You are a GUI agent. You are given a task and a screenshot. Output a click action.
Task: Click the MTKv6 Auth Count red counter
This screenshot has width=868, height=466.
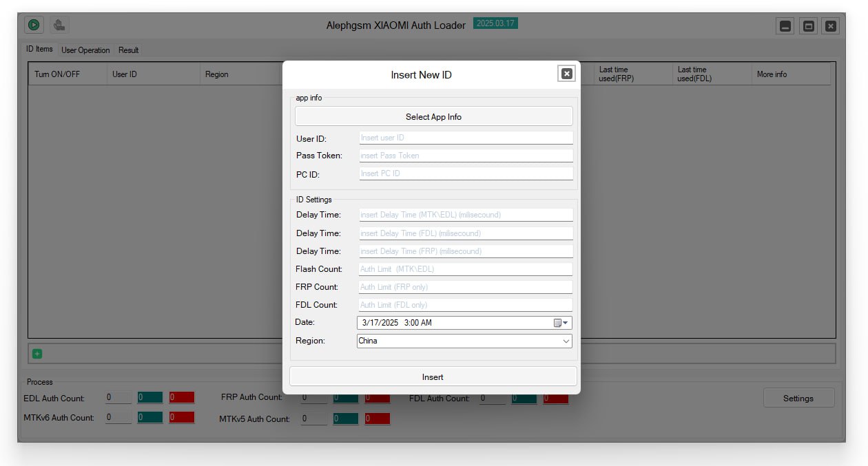tap(182, 418)
